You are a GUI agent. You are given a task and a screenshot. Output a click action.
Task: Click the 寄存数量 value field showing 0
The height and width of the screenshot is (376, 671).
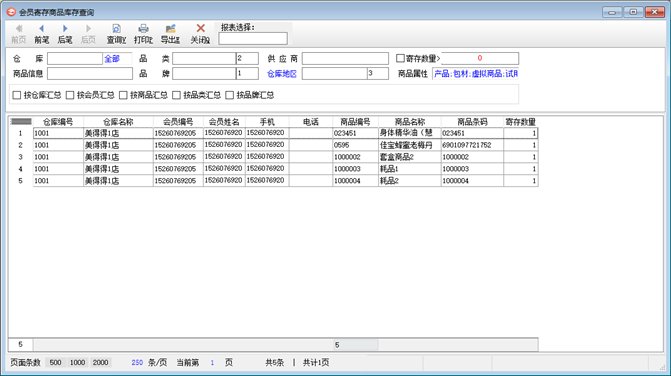click(480, 58)
